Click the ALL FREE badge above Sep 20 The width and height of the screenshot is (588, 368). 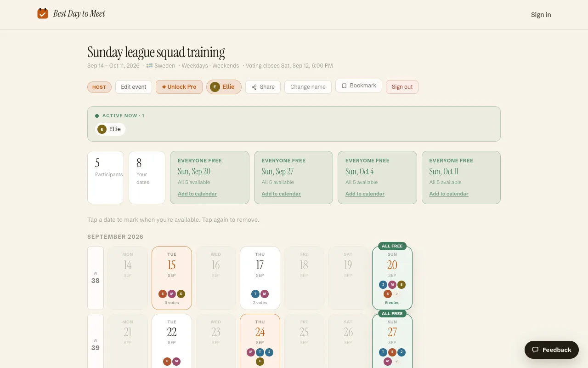(x=392, y=246)
